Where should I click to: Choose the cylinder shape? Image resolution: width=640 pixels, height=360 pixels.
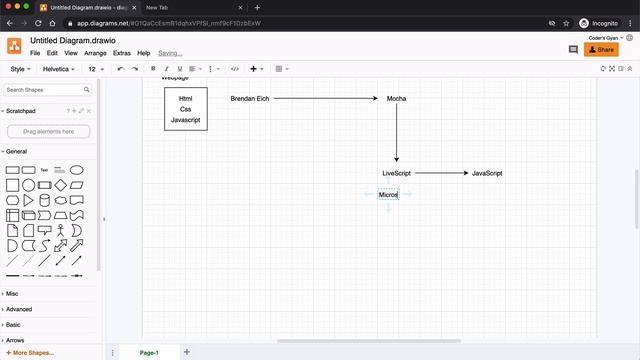[44, 200]
